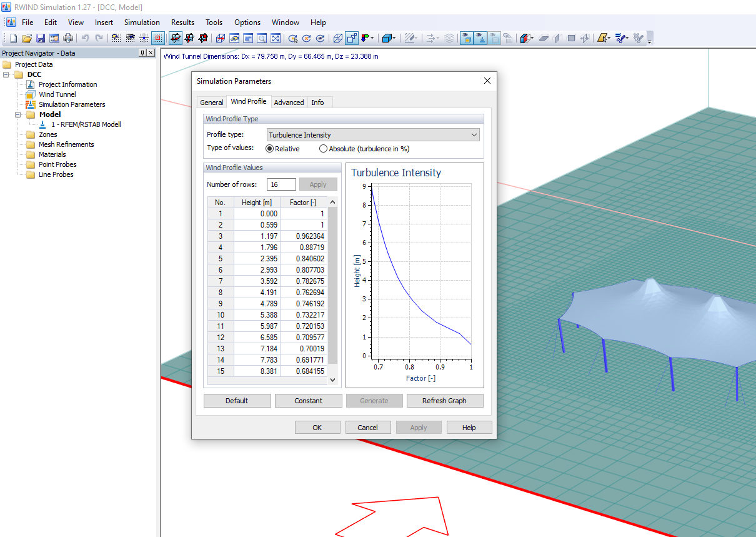Image resolution: width=756 pixels, height=537 pixels.
Task: Click the magnifier zoom window toolbar icon
Action: (262, 38)
